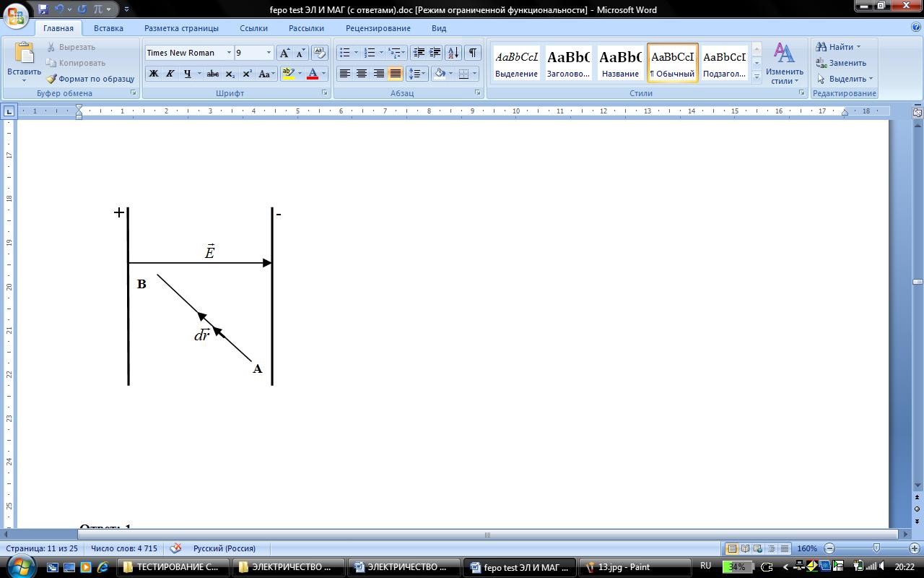This screenshot has width=924, height=578.
Task: Switch to Web Layout view
Action: 759,548
